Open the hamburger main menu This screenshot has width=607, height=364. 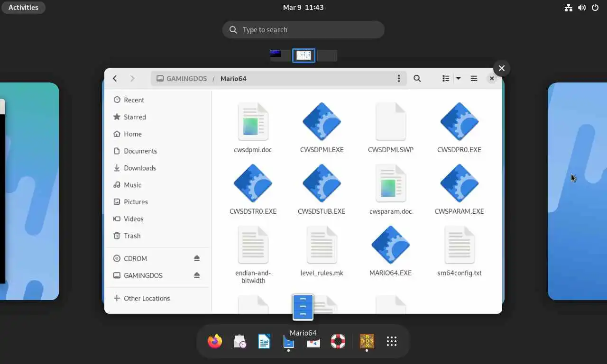click(474, 79)
